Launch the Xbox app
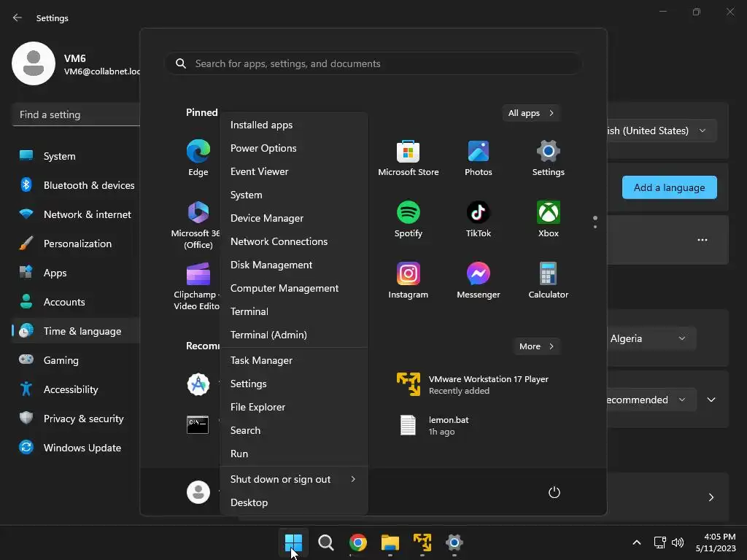747x560 pixels. coord(549,219)
